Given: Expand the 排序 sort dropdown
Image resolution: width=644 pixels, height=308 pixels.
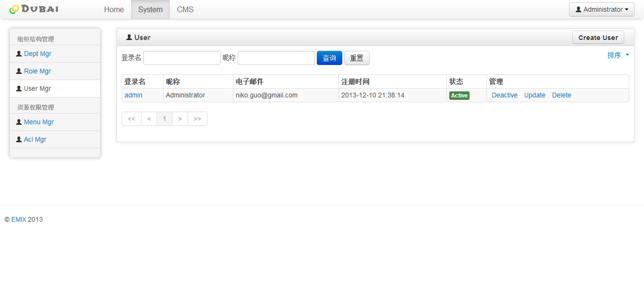Looking at the screenshot, I should coord(618,55).
